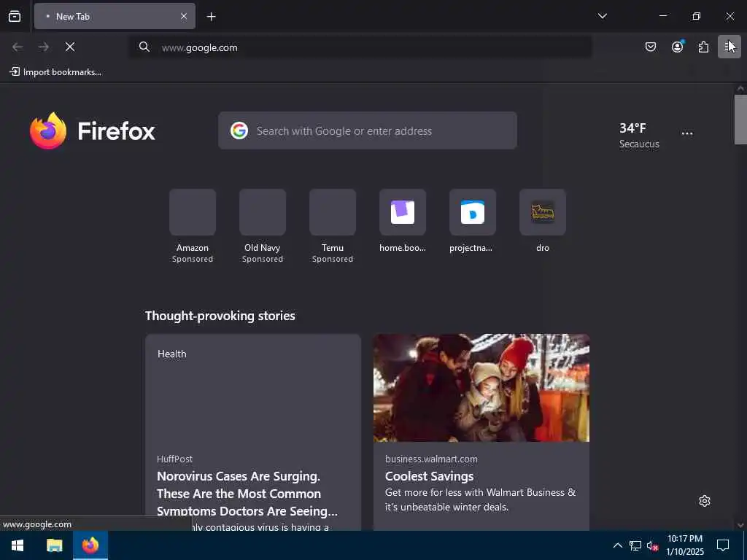
Task: Open new tab personalize gear icon
Action: [705, 501]
